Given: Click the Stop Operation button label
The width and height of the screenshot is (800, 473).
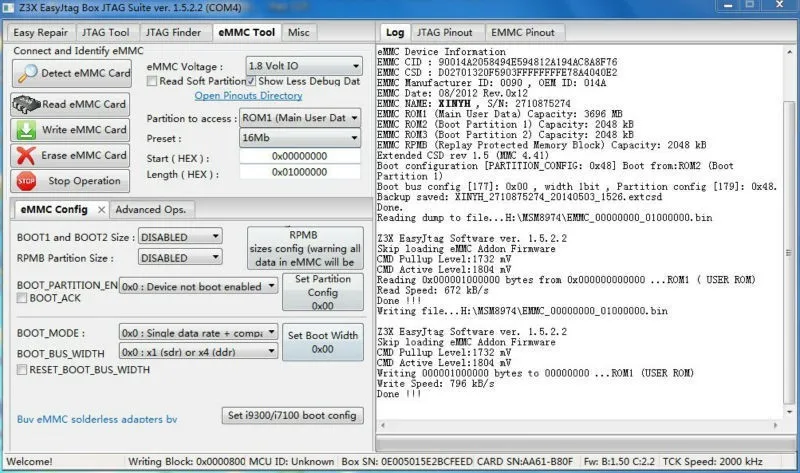Looking at the screenshot, I should tap(84, 181).
